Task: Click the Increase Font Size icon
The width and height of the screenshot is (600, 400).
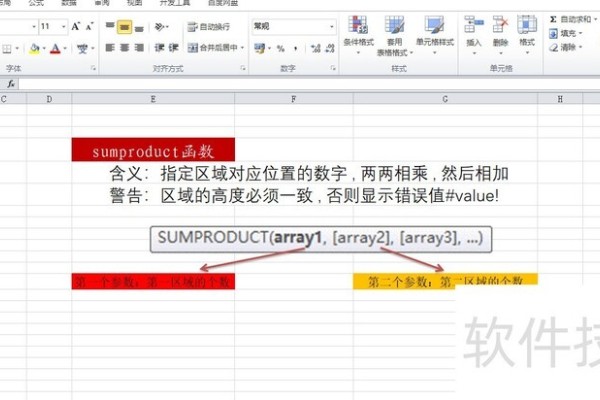Action: click(x=75, y=26)
